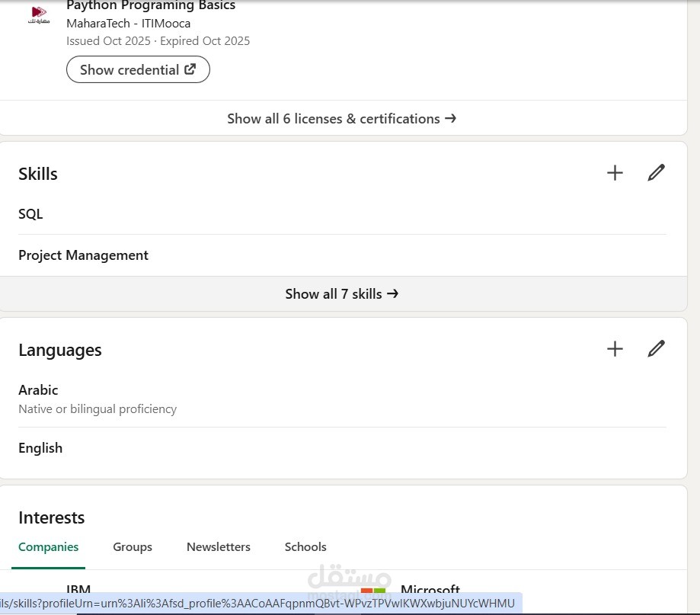Click the pencil icon to edit Languages
700x615 pixels.
tap(656, 349)
